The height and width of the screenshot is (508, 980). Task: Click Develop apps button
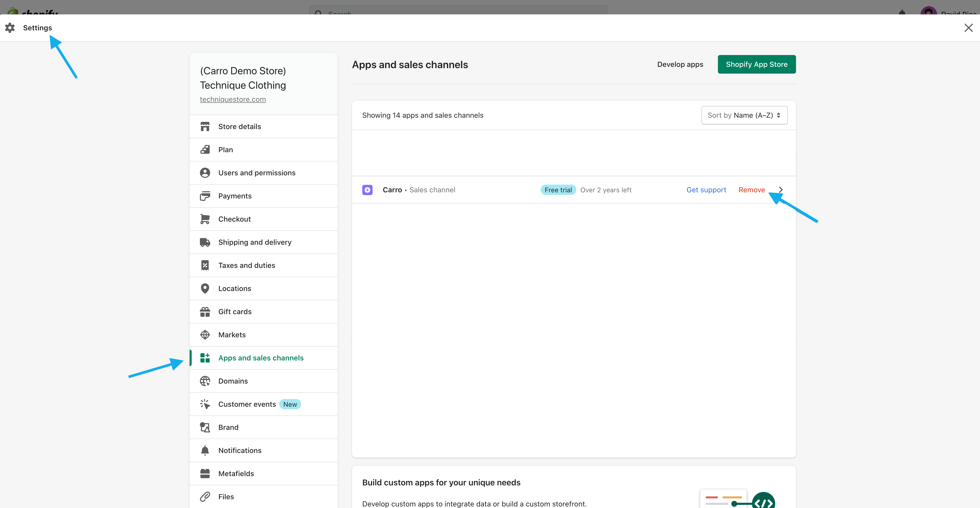680,64
